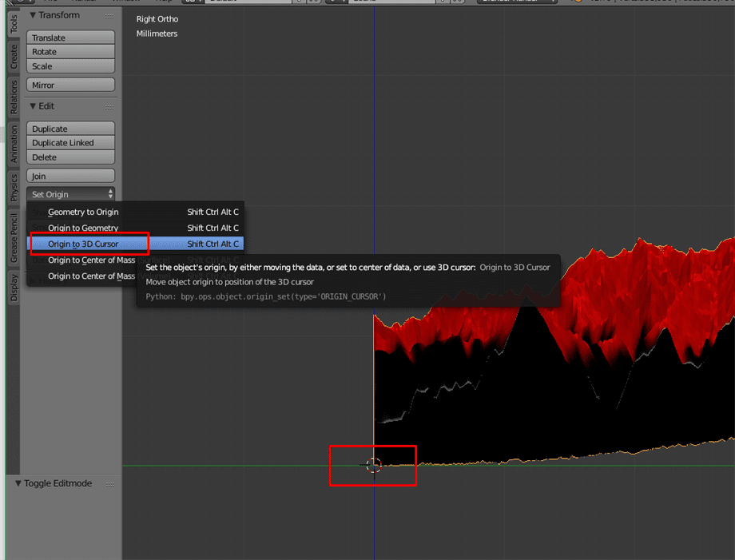Click the Join button

click(x=71, y=176)
